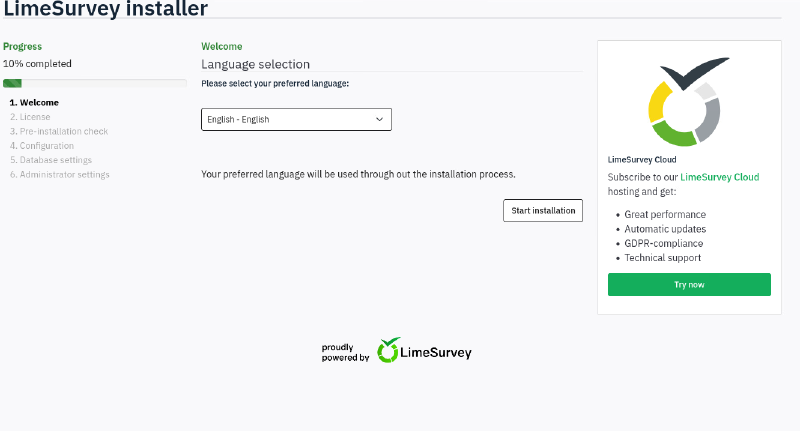Jump to the 4. Configuration step

(x=42, y=146)
